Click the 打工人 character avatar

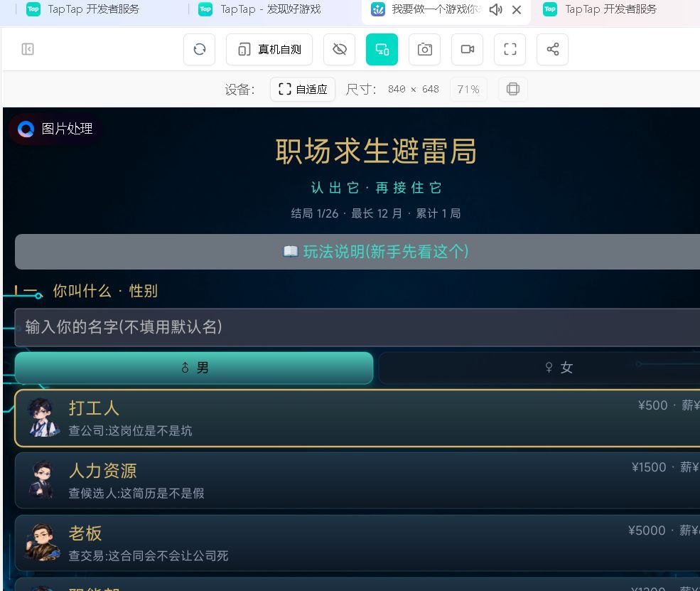[43, 417]
